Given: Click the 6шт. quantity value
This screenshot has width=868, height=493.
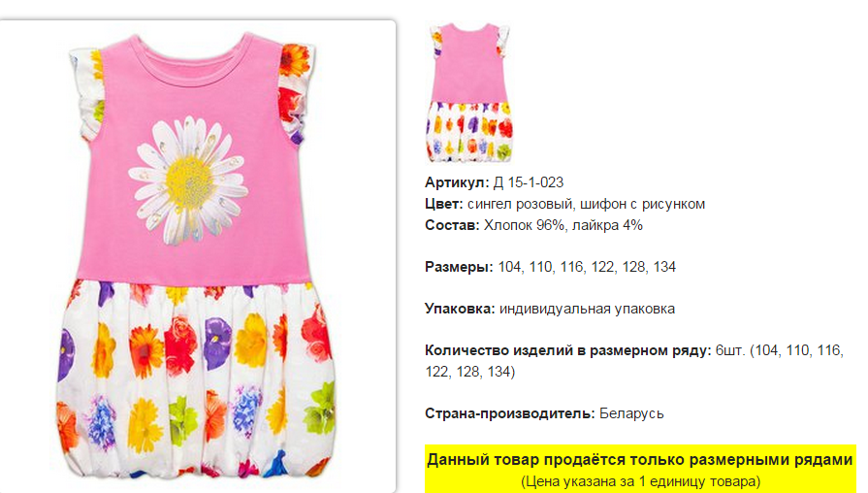Looking at the screenshot, I should coord(730,350).
